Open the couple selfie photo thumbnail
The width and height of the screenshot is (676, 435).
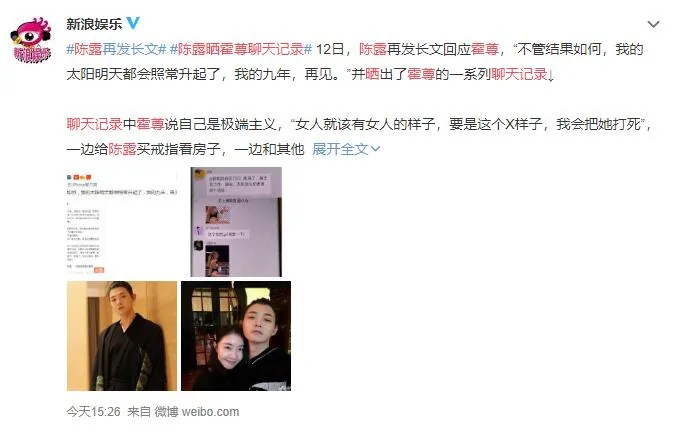(236, 336)
